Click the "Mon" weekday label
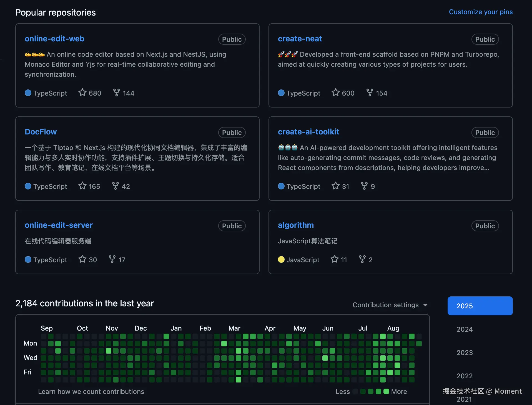Viewport: 532px width, 405px height. click(30, 343)
